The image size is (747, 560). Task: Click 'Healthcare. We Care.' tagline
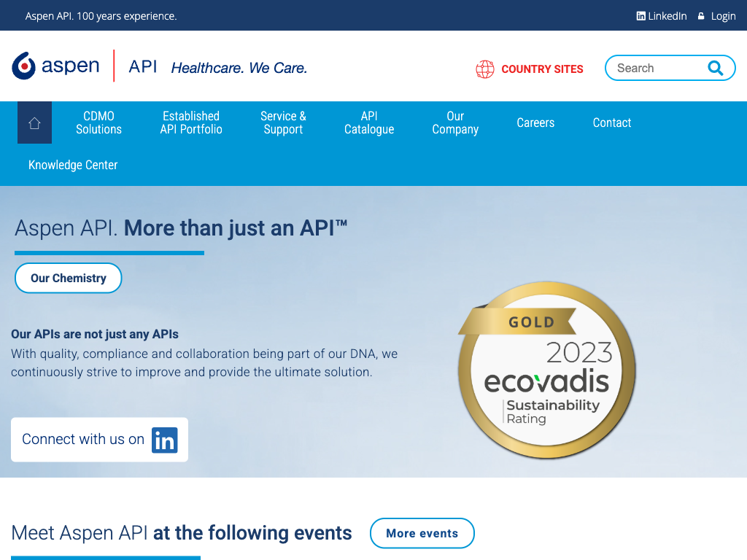tap(239, 68)
